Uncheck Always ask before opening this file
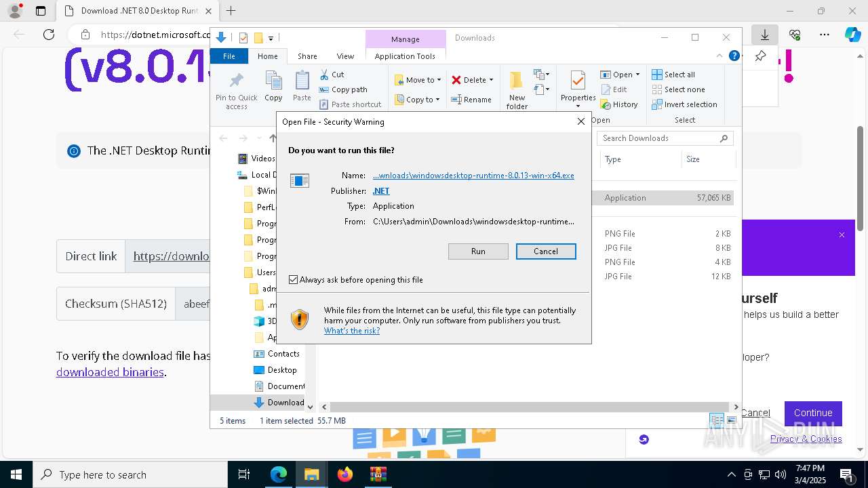 [293, 279]
